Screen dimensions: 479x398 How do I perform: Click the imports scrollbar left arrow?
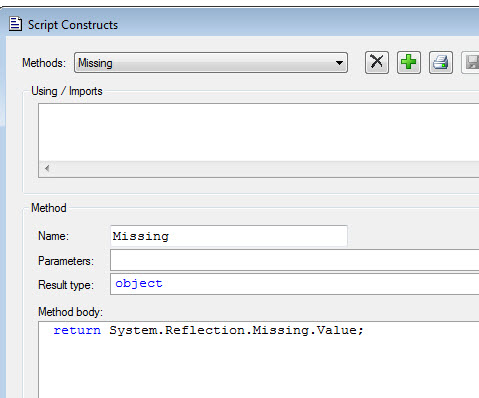pos(47,169)
